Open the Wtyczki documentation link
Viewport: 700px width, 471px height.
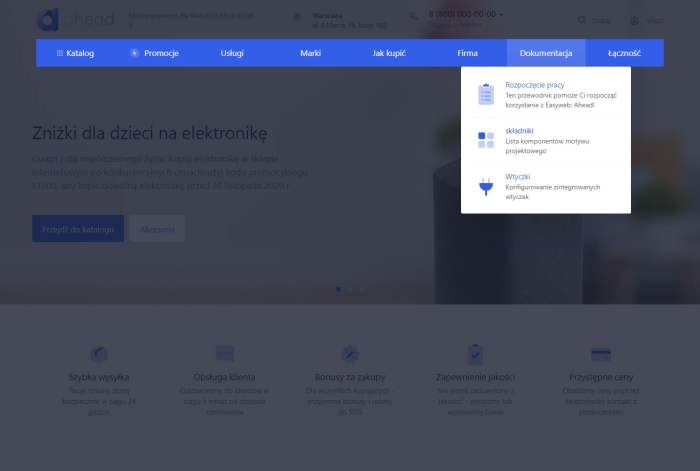[518, 177]
